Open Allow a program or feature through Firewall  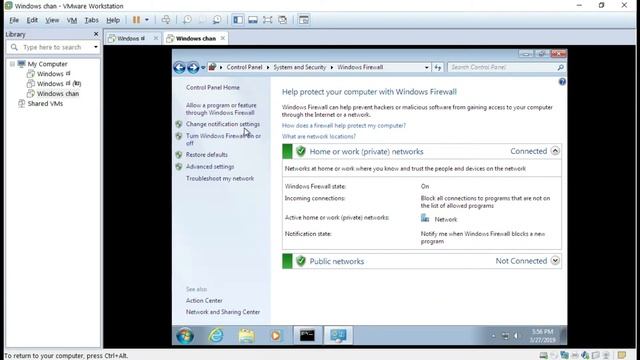[221, 109]
